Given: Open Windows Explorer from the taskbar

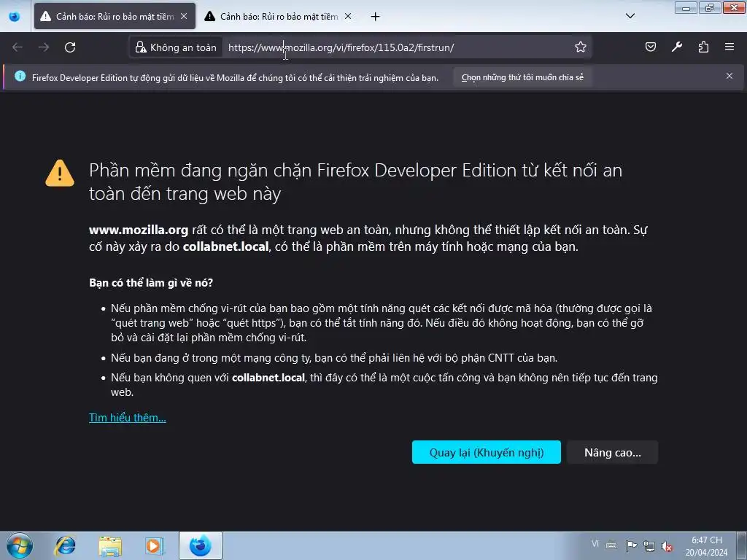Looking at the screenshot, I should point(110,545).
